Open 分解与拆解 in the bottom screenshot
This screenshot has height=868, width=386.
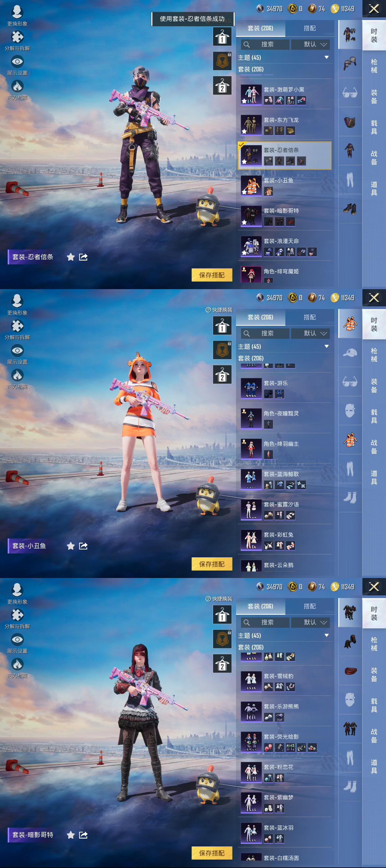tap(17, 619)
